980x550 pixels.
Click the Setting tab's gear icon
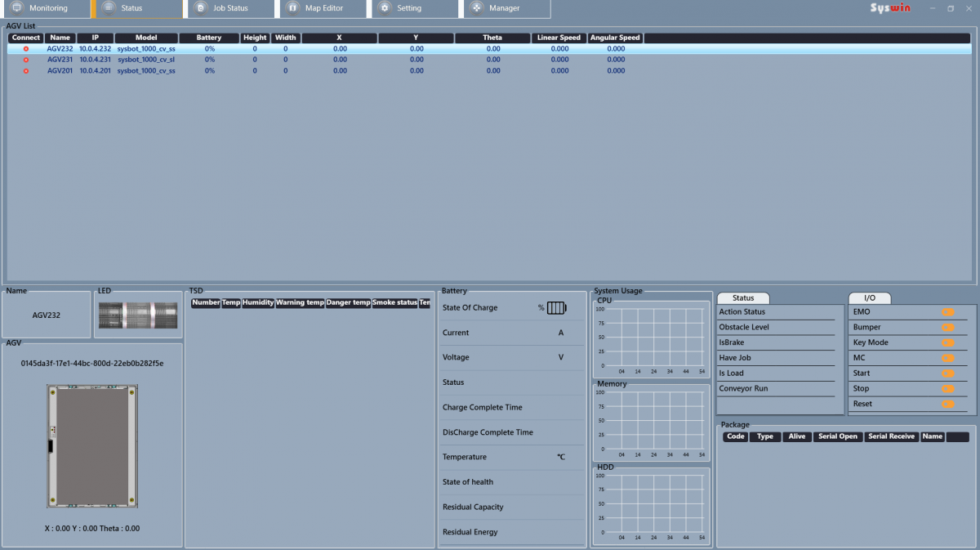click(385, 8)
